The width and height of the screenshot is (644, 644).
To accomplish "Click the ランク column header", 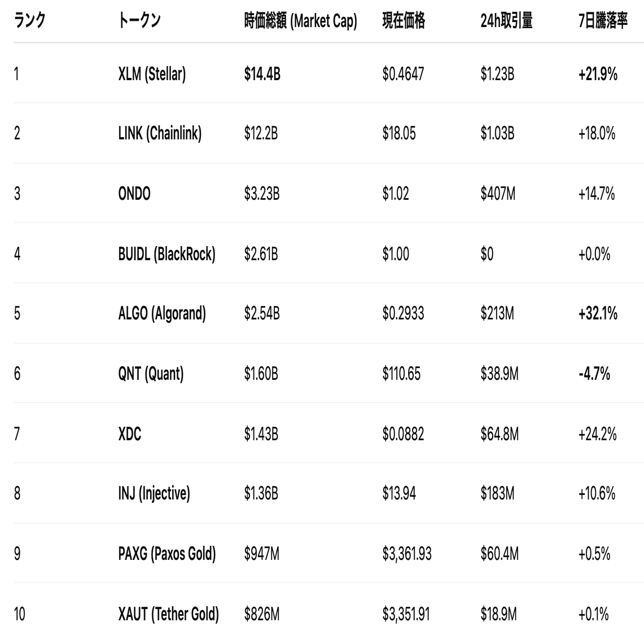I will 30,21.
